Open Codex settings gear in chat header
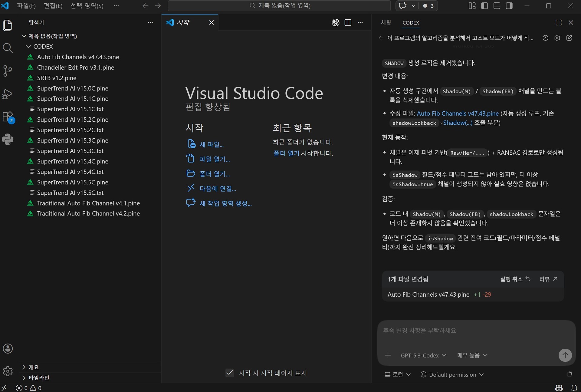 [557, 38]
